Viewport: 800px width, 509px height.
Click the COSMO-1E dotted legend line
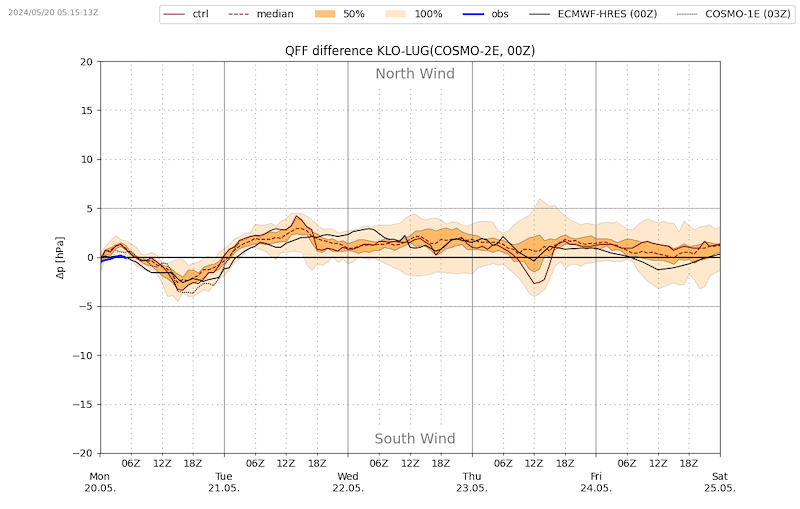[x=687, y=14]
